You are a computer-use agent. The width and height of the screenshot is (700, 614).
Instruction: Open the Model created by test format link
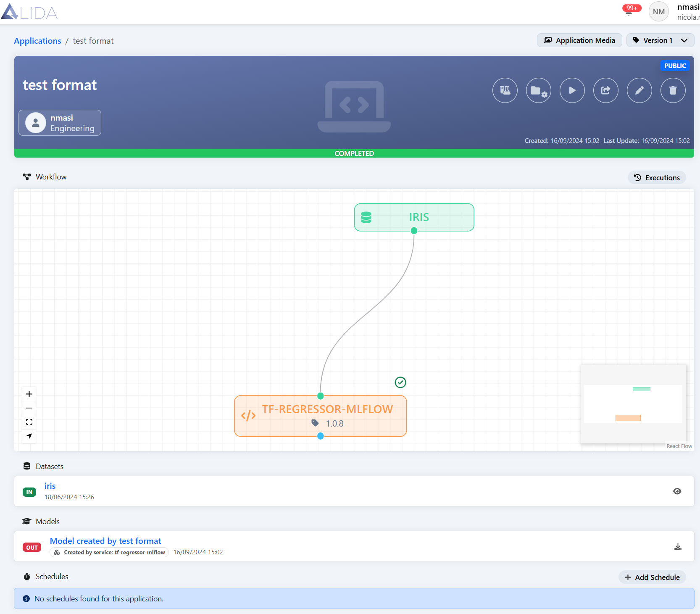pos(105,541)
